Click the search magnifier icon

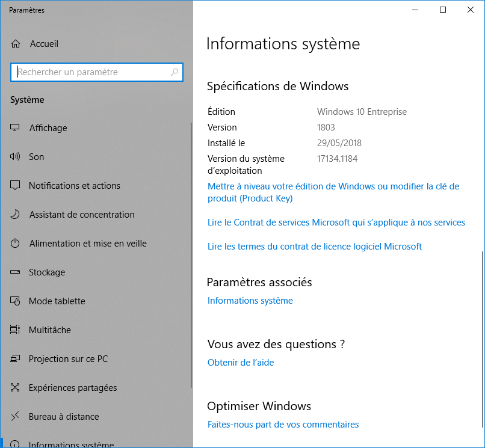point(175,72)
